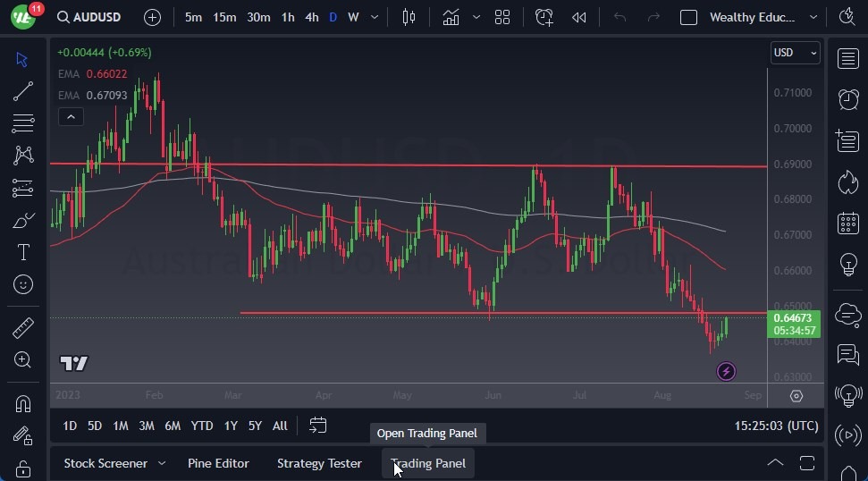Select the trend line drawing tool
The image size is (868, 481).
tap(23, 90)
